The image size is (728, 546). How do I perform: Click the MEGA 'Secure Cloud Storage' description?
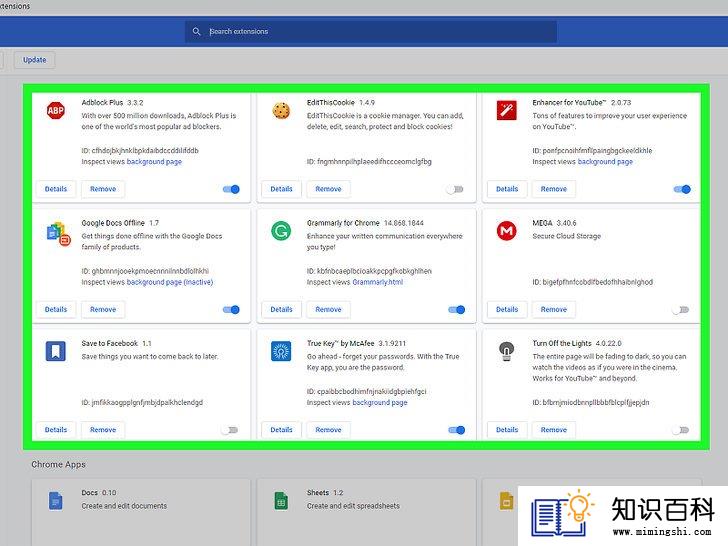[x=566, y=236]
